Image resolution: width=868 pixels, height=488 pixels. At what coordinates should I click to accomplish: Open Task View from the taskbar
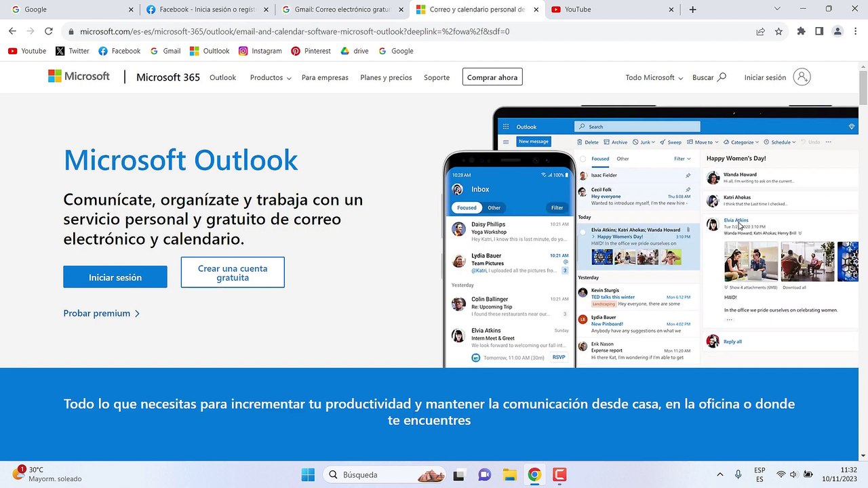tap(459, 474)
